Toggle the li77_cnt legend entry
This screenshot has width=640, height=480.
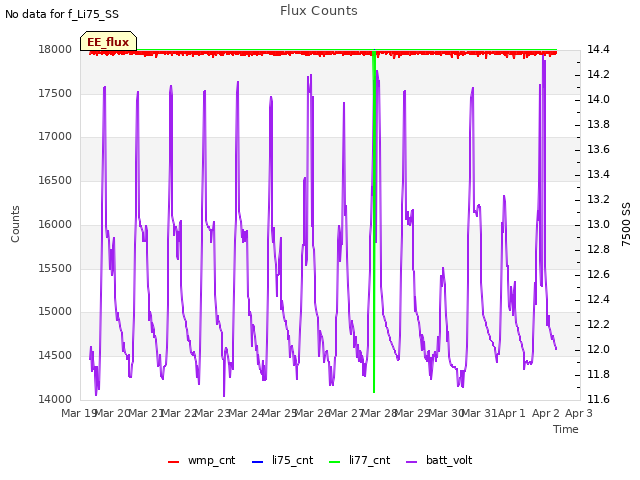360,460
